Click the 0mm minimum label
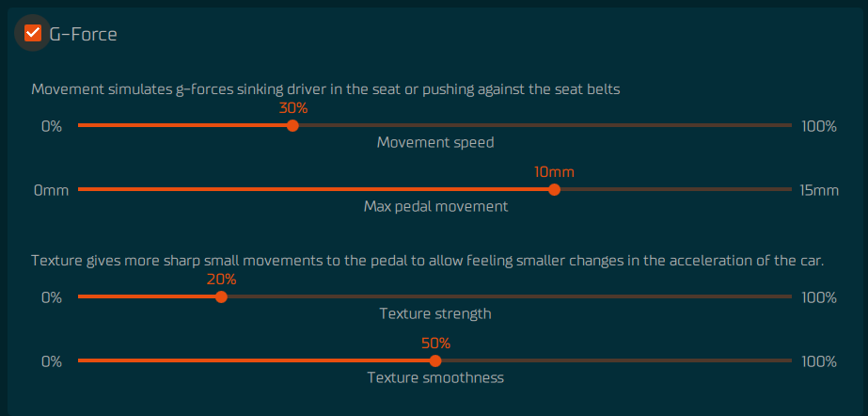 tap(52, 191)
